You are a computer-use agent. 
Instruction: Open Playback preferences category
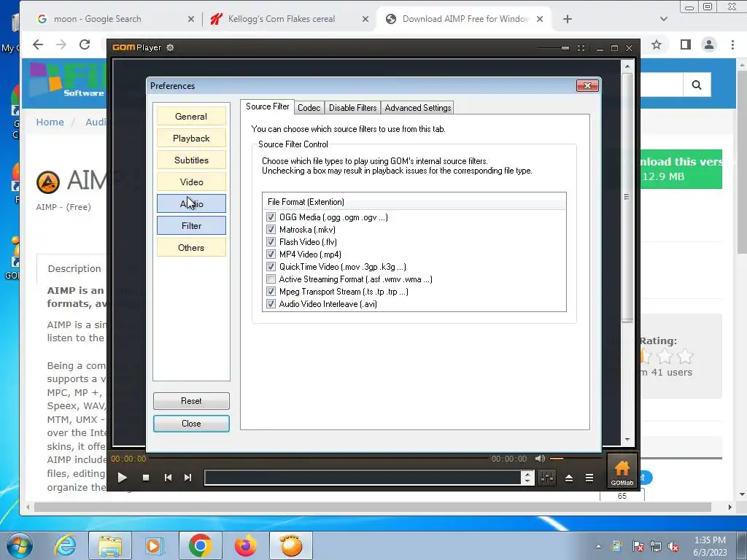pyautogui.click(x=191, y=138)
